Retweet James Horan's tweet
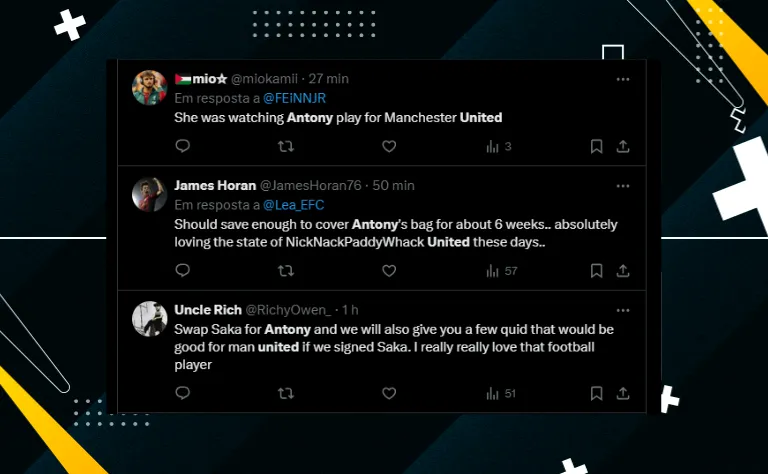The image size is (768, 474). pyautogui.click(x=286, y=270)
